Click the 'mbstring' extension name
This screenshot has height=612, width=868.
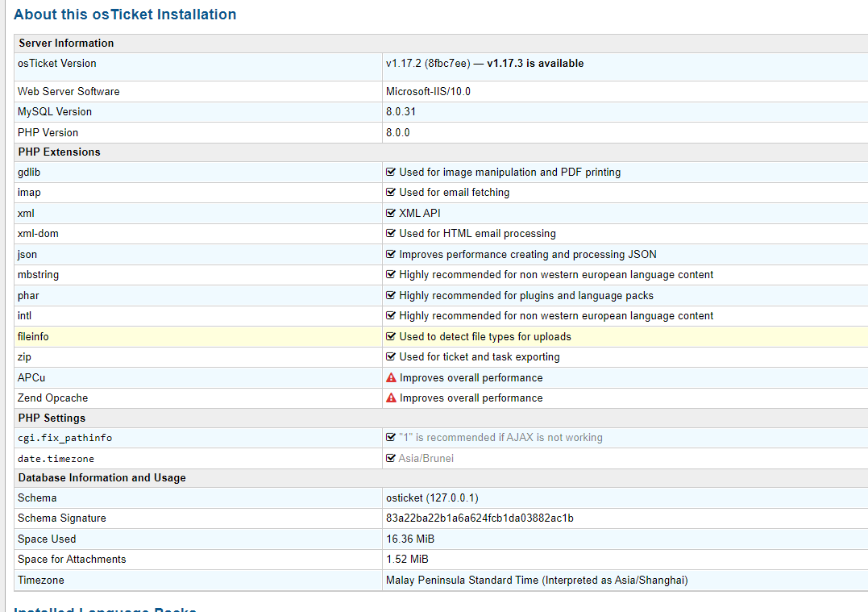[38, 275]
